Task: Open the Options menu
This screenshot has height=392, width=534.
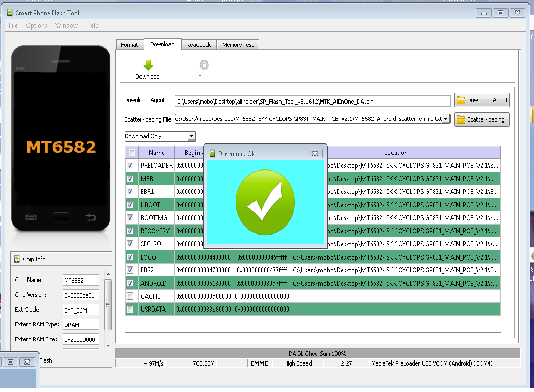Action: click(37, 25)
